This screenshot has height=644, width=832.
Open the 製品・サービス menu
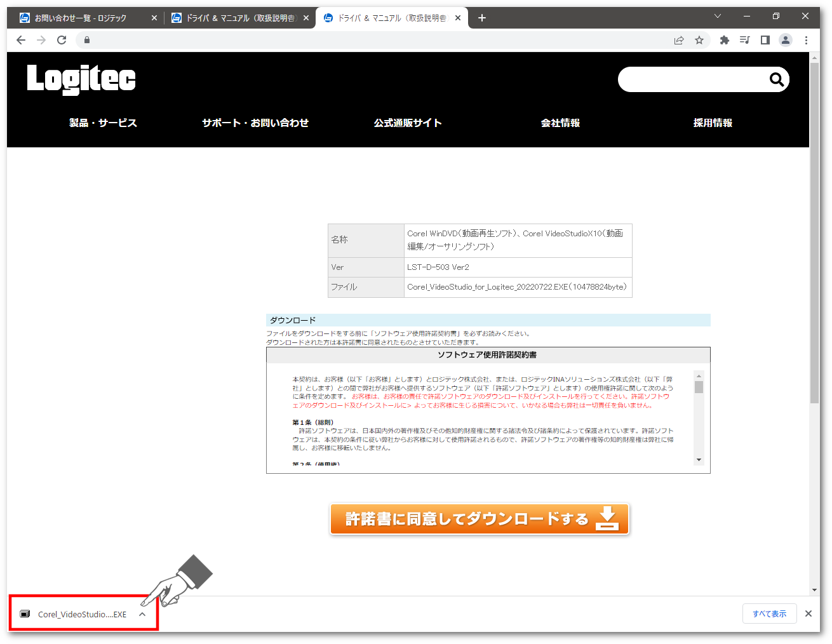click(103, 123)
